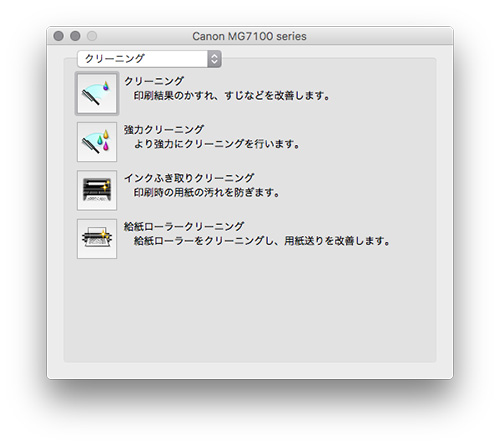This screenshot has height=446, width=500.
Task: Start 強力クリーニング deep cleaning icon
Action: point(97,142)
